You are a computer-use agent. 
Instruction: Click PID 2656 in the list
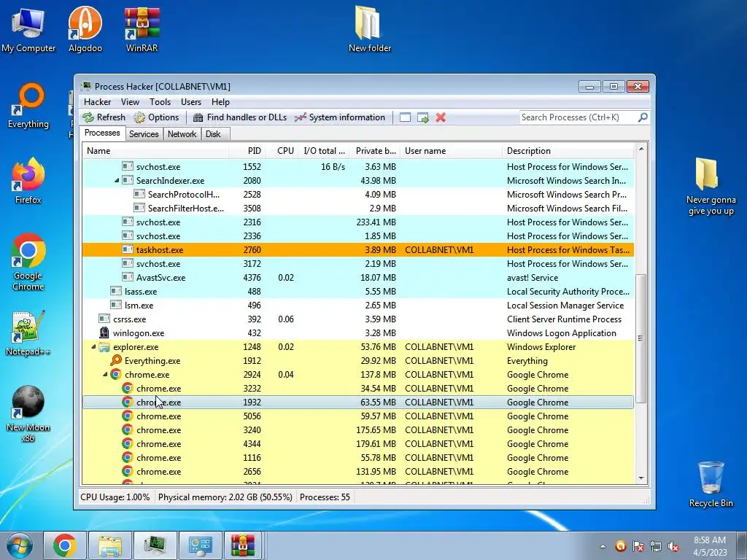coord(252,472)
